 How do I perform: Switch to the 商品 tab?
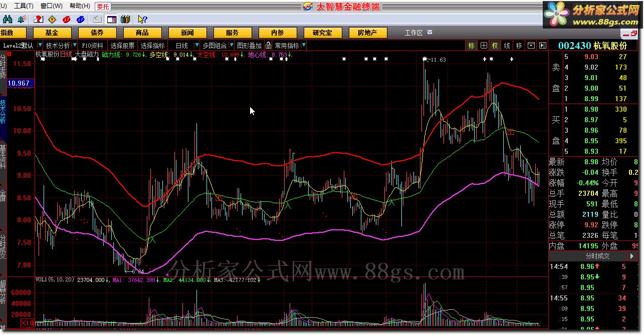tap(142, 33)
